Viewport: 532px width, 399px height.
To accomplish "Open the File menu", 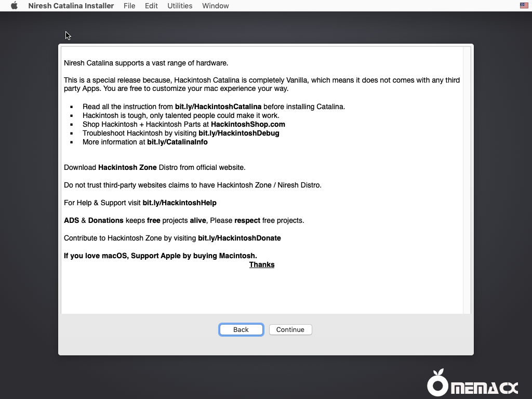I will click(x=129, y=6).
